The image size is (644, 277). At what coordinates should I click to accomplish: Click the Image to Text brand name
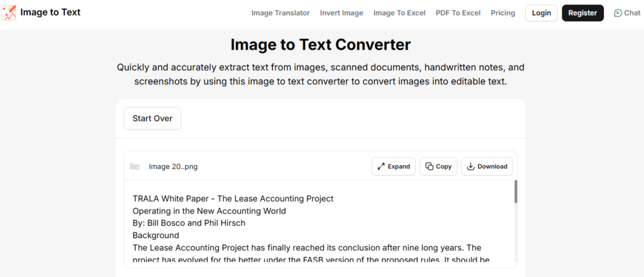pos(50,13)
